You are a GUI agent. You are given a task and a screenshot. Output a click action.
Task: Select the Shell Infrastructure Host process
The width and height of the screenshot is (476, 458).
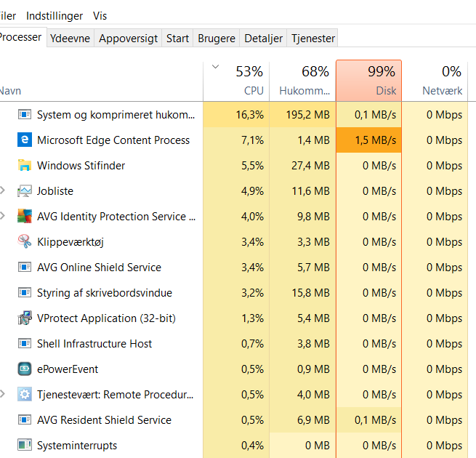94,344
